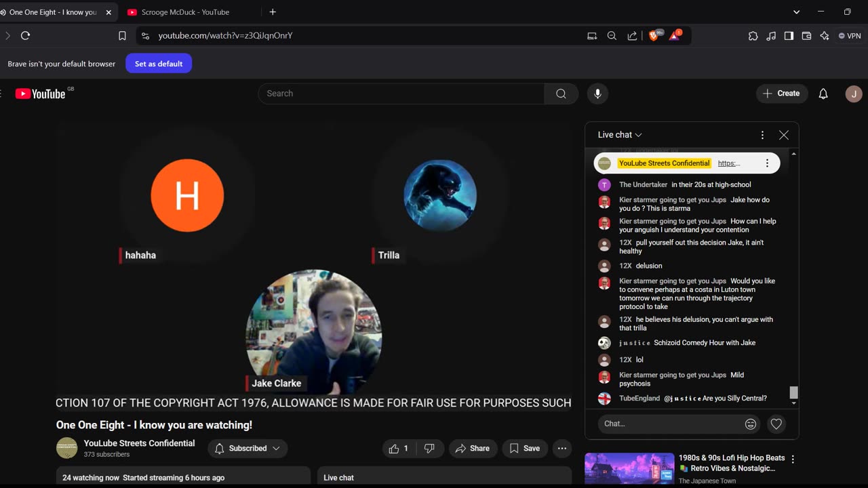Open pinned message options menu
The width and height of the screenshot is (868, 488).
pos(767,163)
